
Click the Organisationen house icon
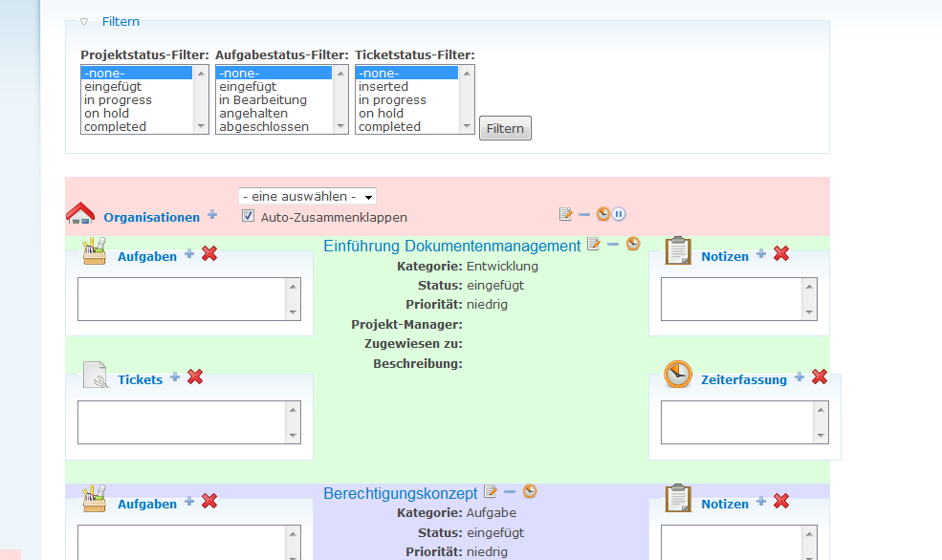tap(80, 213)
